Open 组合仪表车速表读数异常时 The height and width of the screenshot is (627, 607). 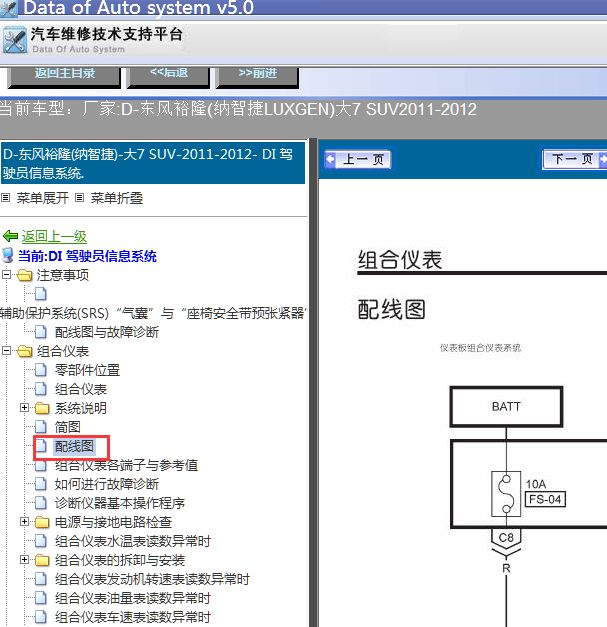tap(133, 617)
